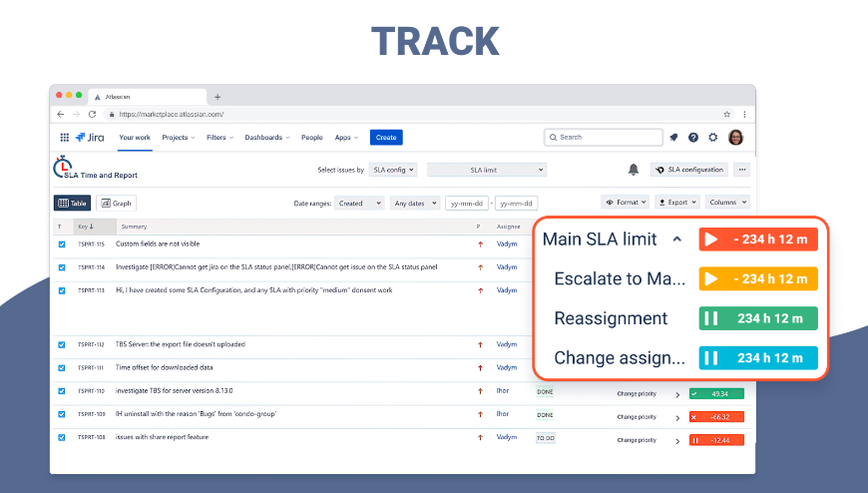Open the Columns dropdown
This screenshot has height=493, width=868.
click(728, 203)
